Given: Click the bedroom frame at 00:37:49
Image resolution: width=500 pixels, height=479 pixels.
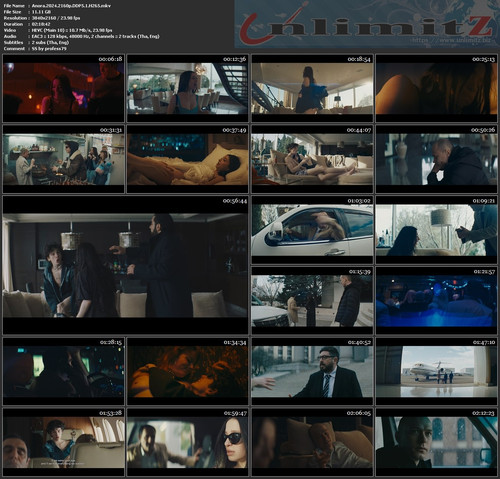Looking at the screenshot, I should (x=188, y=159).
